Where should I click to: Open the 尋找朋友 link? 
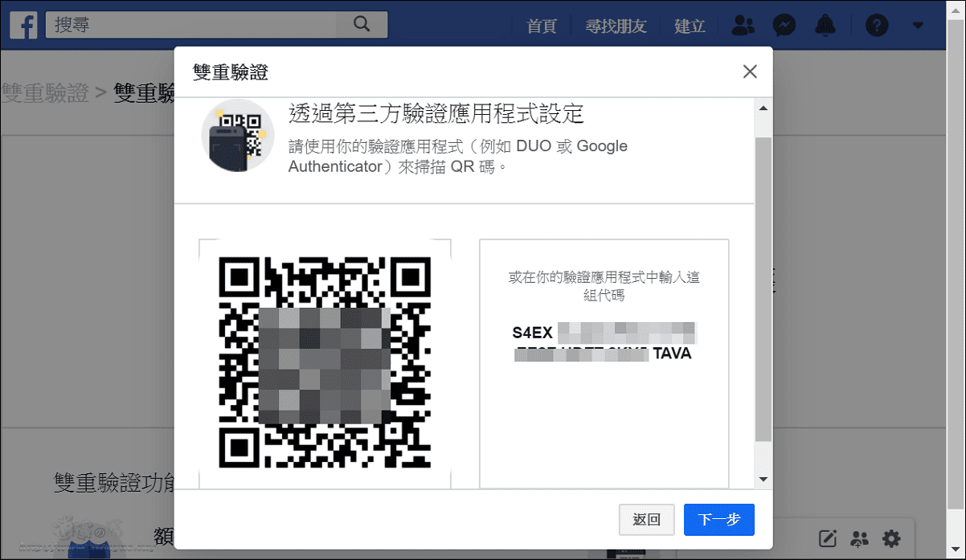pos(616,26)
